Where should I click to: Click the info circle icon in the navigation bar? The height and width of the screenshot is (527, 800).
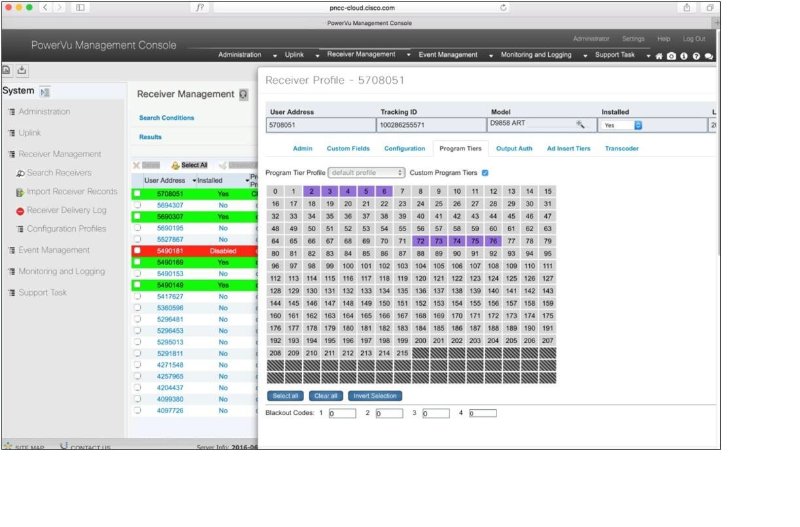click(x=683, y=55)
